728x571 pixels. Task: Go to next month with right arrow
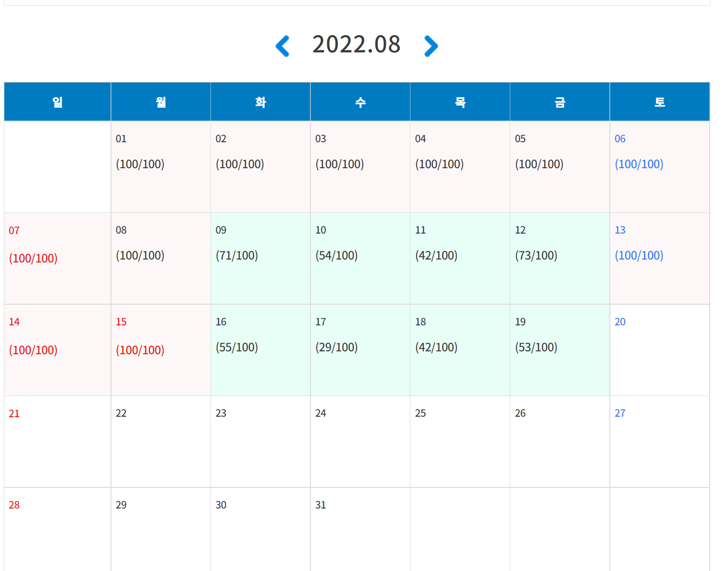[431, 46]
